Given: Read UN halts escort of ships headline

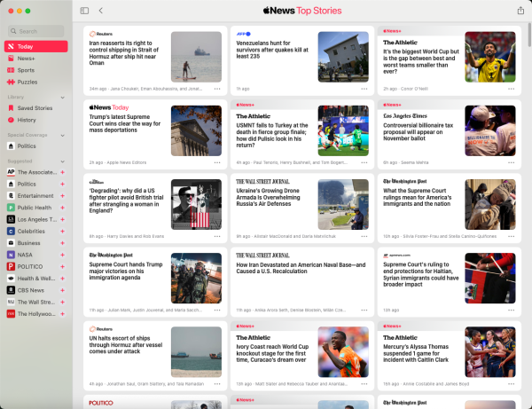Looking at the screenshot, I should [126, 344].
